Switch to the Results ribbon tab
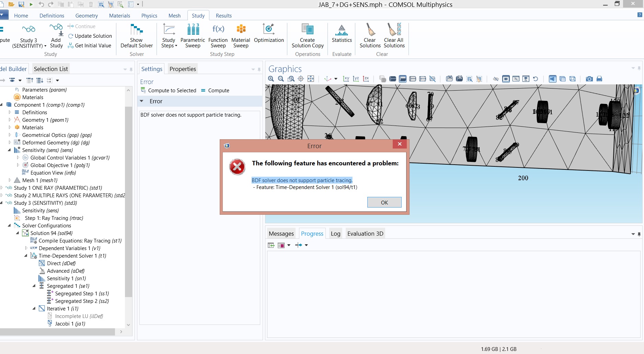The width and height of the screenshot is (644, 354). click(223, 16)
